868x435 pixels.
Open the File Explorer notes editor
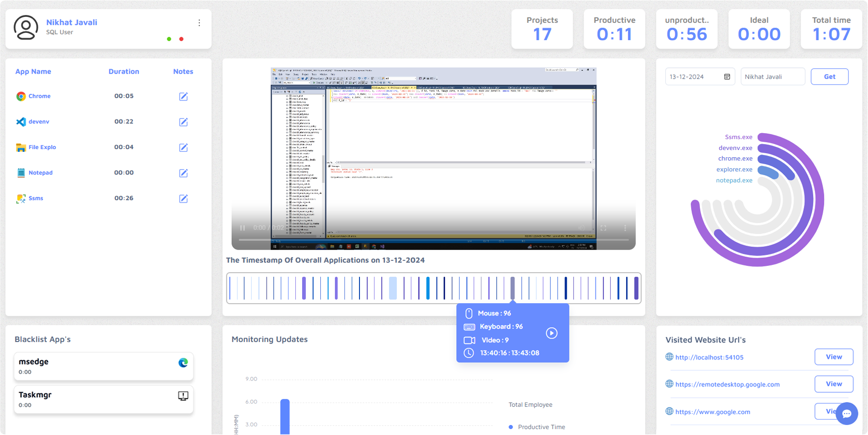183,147
